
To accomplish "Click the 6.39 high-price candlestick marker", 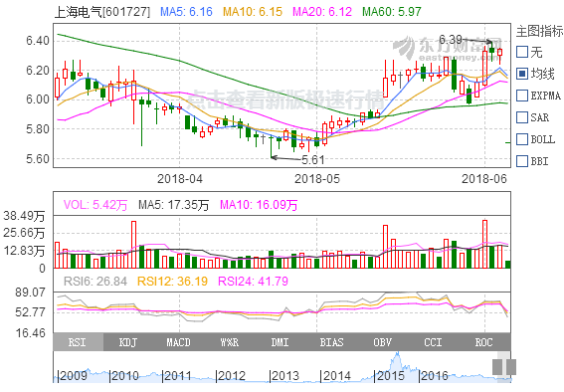I will click(491, 50).
